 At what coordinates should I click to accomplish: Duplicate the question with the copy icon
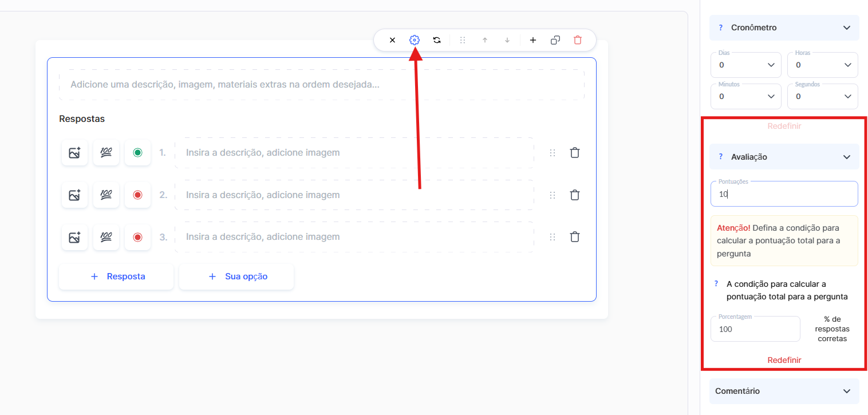pos(555,40)
